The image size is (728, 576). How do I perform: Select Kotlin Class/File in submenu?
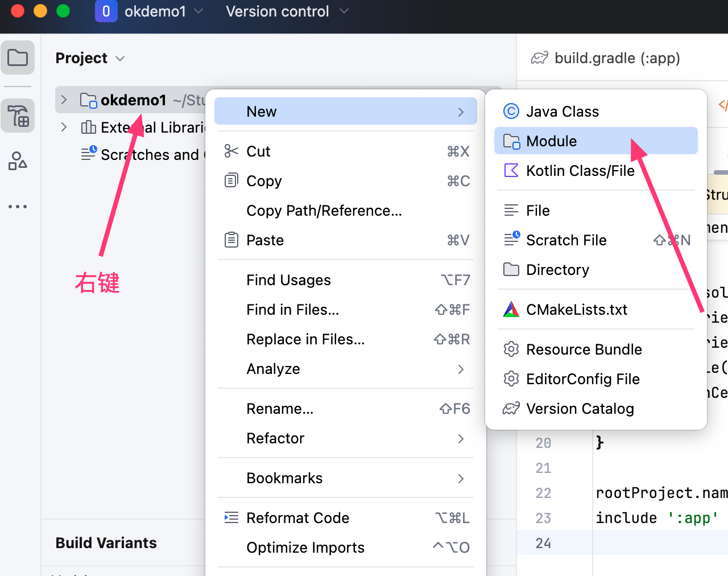pyautogui.click(x=596, y=171)
